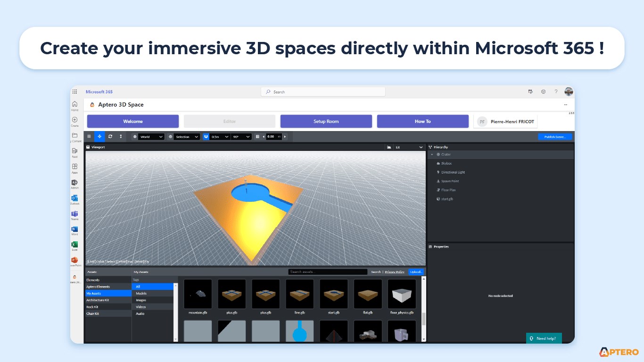Screen dimensions: 644x362
Task: Select the Skybox node in Hierarchy
Action: click(x=501, y=164)
